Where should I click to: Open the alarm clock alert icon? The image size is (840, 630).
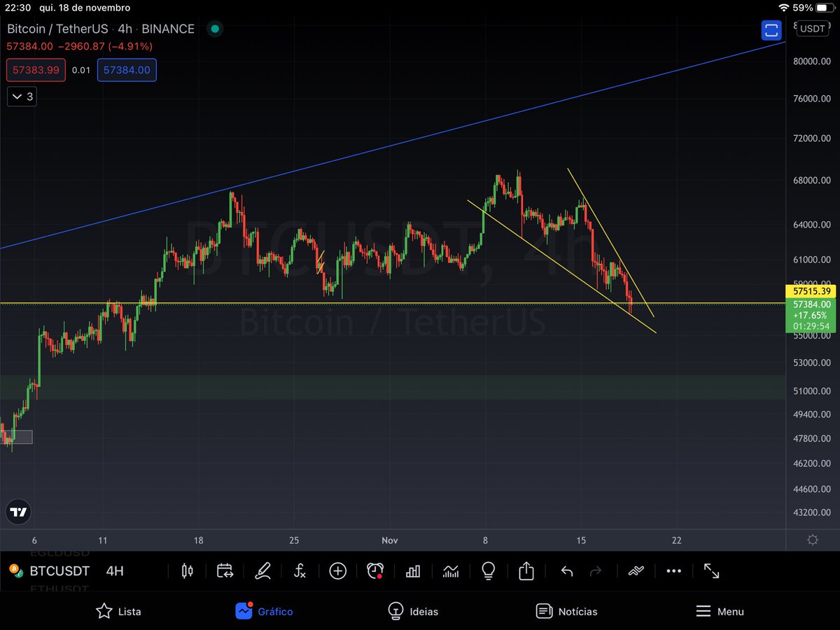pos(376,571)
